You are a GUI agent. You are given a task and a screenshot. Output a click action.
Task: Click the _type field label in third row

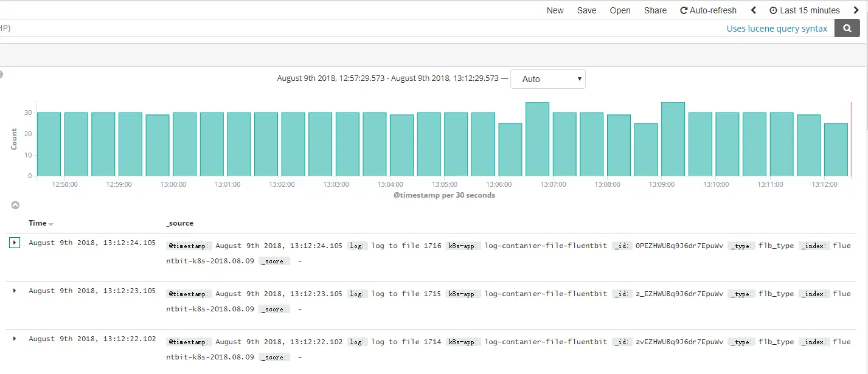pos(741,342)
